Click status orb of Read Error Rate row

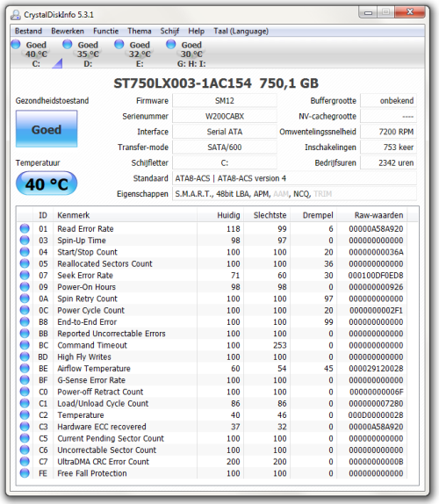25,228
